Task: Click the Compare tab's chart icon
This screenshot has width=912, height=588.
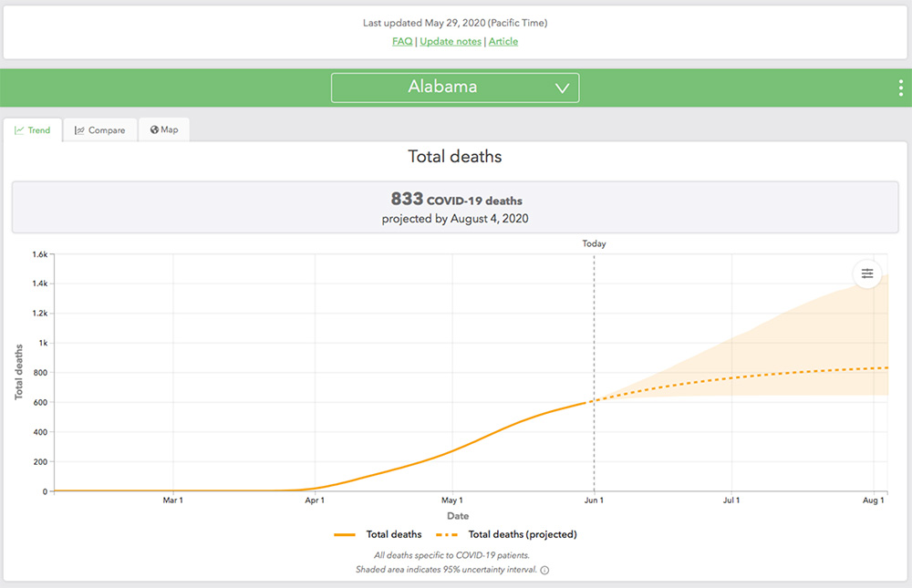Action: pyautogui.click(x=79, y=130)
